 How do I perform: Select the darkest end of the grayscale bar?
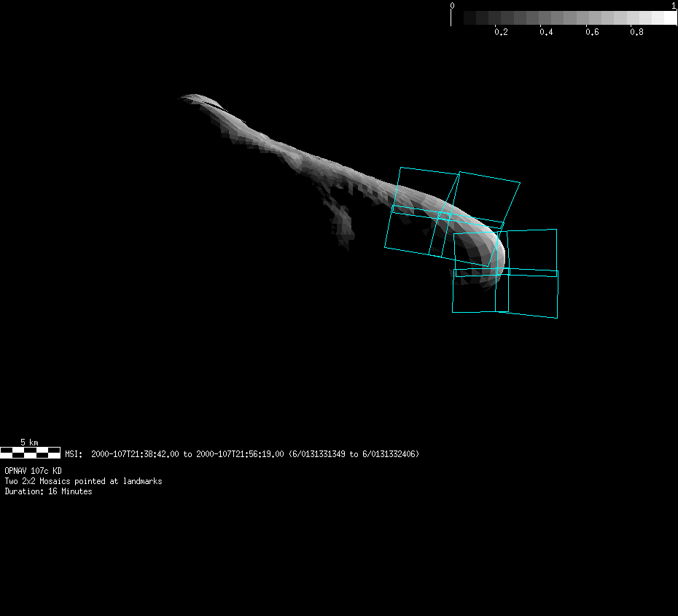(470, 17)
